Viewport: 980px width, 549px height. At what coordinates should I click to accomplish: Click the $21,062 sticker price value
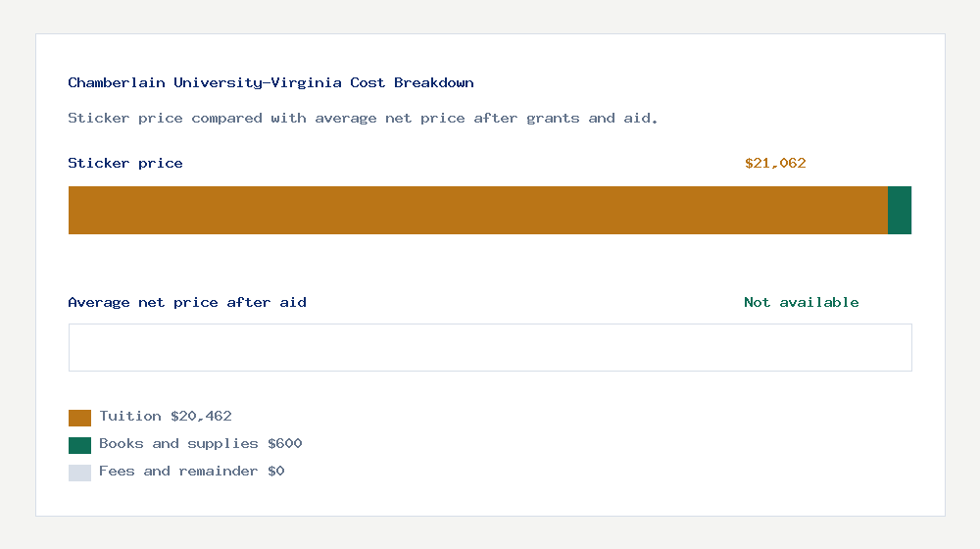pos(775,164)
